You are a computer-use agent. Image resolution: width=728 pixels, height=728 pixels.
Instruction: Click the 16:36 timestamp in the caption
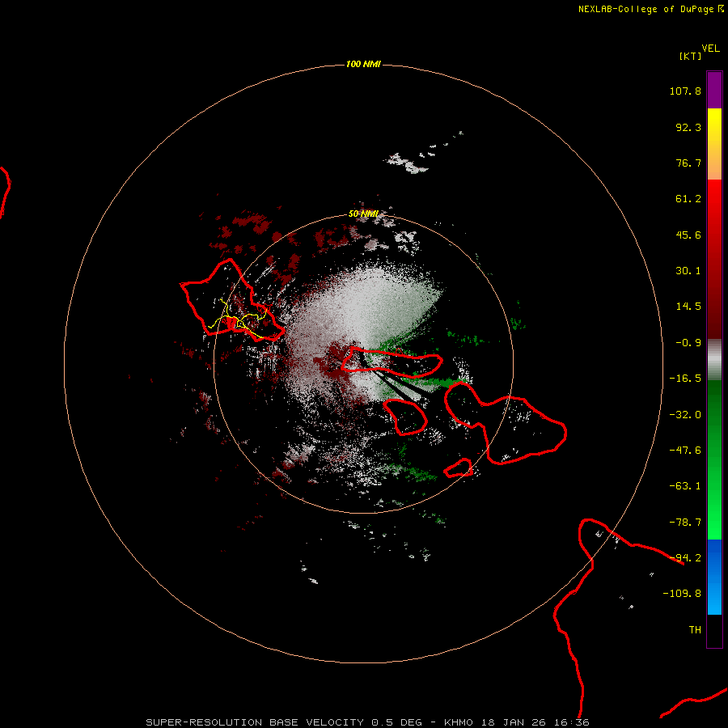pos(574,722)
